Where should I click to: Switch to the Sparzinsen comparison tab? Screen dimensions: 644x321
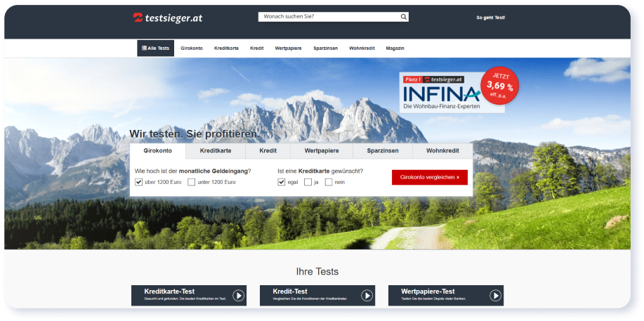(x=383, y=151)
